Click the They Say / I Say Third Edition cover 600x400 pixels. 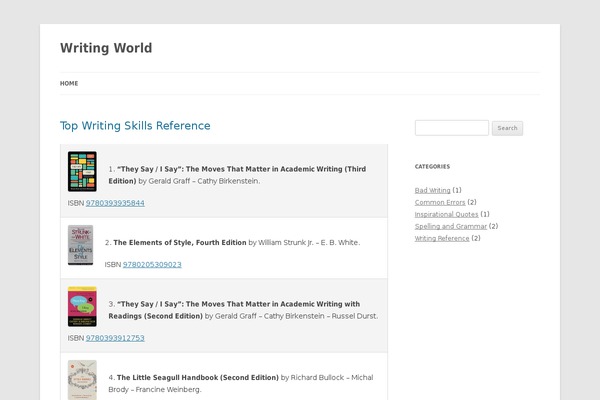82,171
